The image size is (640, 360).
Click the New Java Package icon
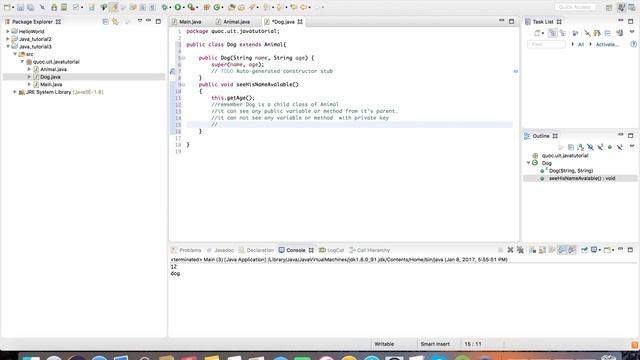(207, 7)
